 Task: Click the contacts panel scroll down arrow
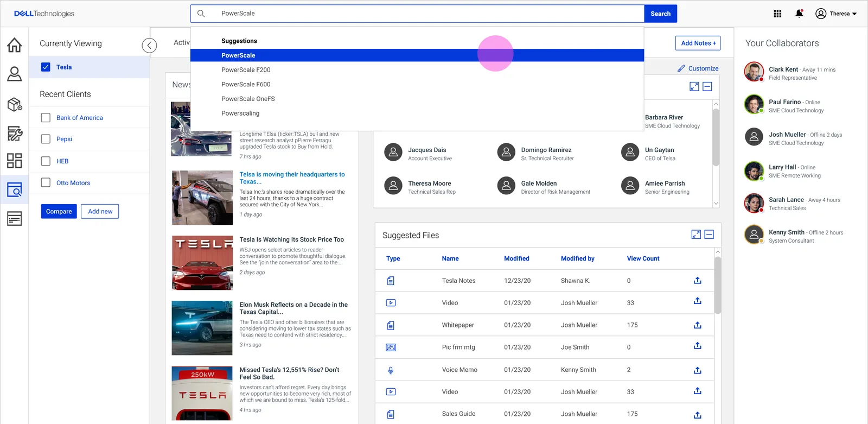[716, 204]
